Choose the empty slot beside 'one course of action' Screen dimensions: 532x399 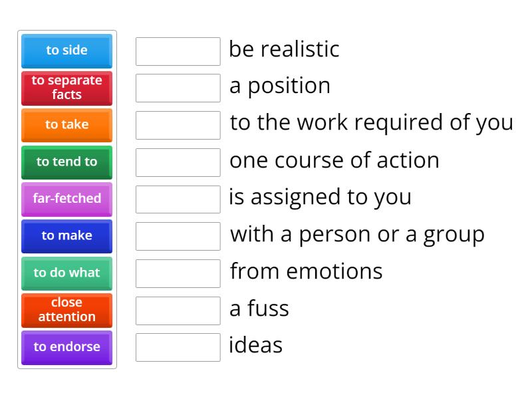tap(178, 162)
